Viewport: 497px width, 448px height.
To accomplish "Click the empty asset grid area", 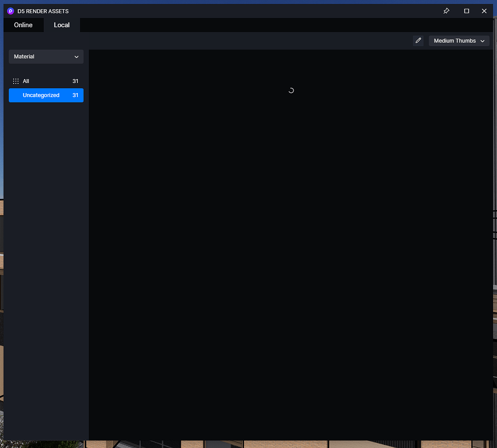I will [x=291, y=242].
